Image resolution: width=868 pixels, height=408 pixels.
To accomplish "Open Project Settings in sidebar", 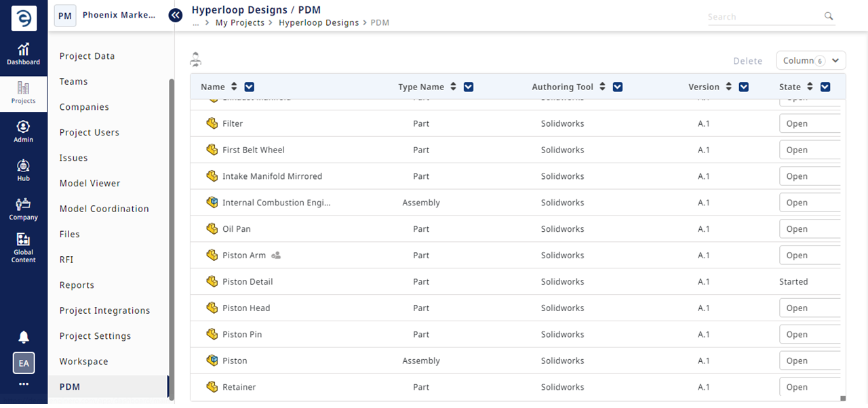I will pos(95,336).
